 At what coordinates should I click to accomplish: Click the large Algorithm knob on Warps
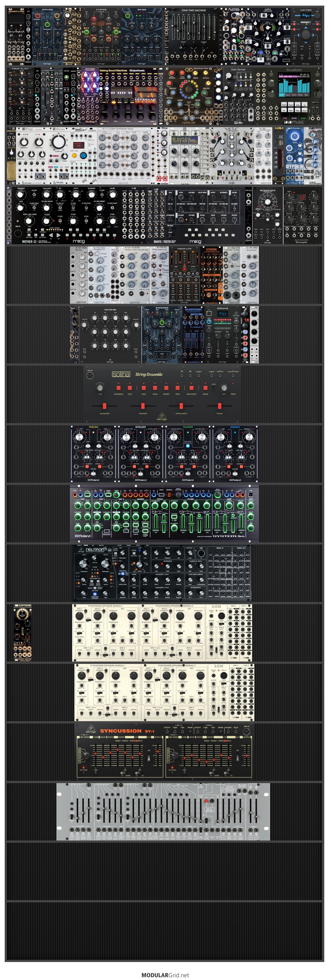coord(58,142)
